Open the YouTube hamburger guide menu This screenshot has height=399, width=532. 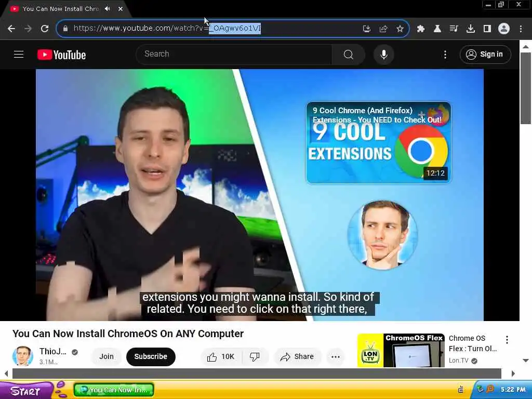click(x=19, y=54)
